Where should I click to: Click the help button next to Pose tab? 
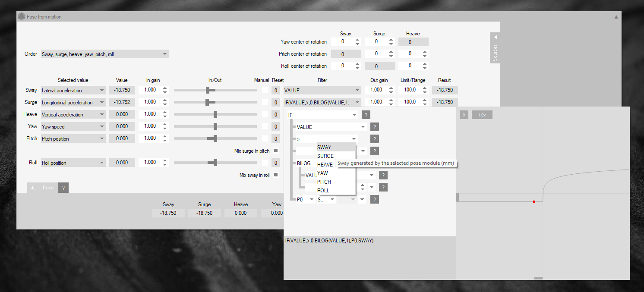point(63,188)
